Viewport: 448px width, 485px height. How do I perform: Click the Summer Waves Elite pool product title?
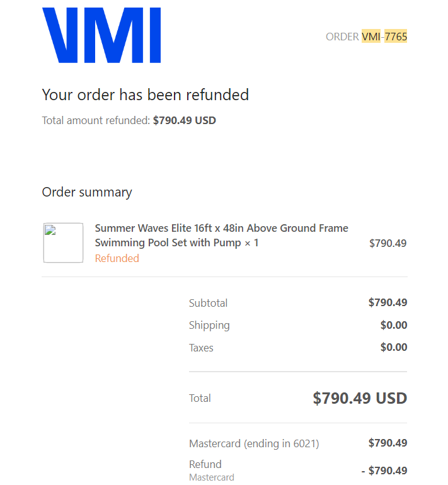click(x=222, y=236)
